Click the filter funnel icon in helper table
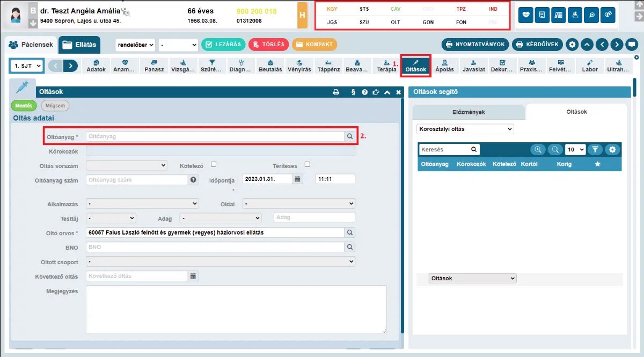 coord(595,150)
